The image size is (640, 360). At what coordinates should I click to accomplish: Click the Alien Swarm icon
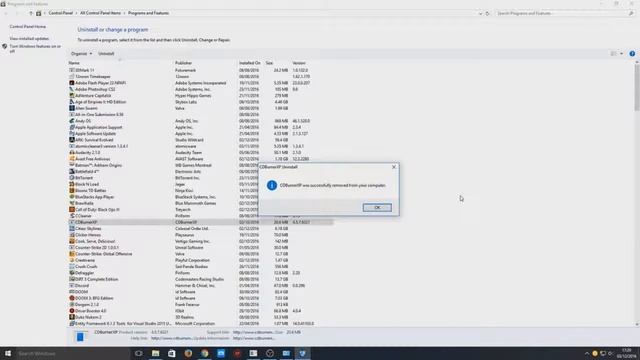[x=72, y=108]
